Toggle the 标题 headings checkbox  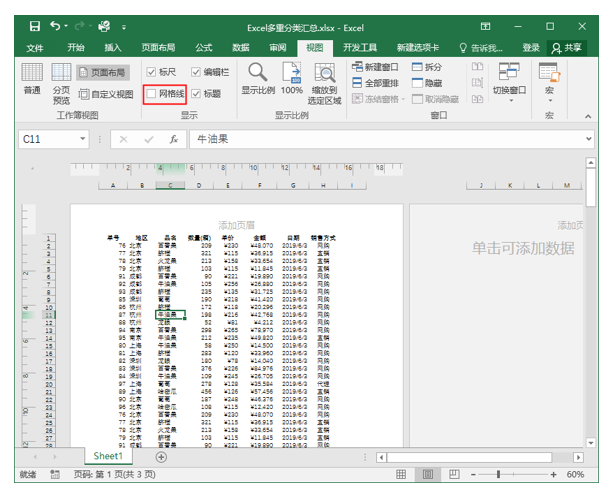tap(196, 94)
